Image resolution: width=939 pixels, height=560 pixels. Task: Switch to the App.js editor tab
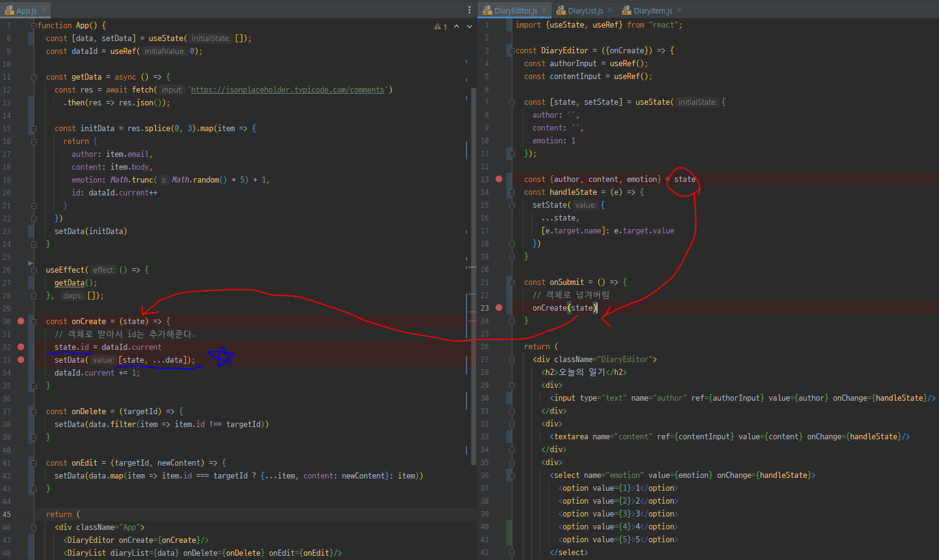(x=26, y=10)
